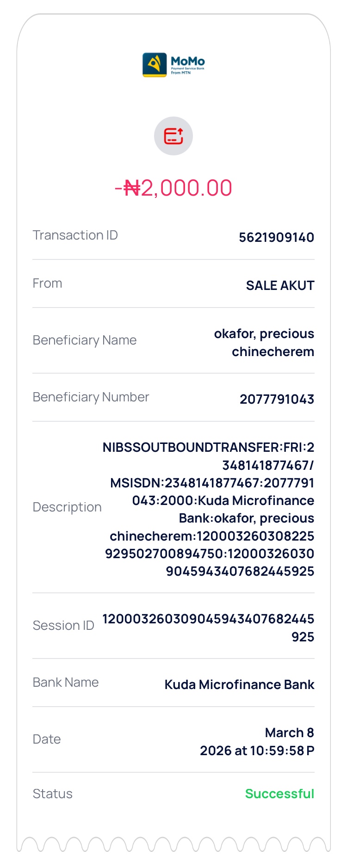This screenshot has height=868, width=347.
Task: Click the Date label
Action: pyautogui.click(x=47, y=739)
